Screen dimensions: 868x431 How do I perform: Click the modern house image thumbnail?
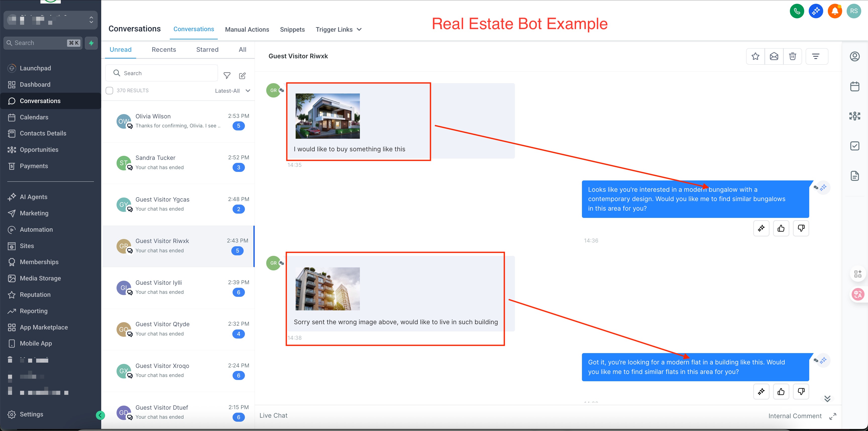coord(328,116)
